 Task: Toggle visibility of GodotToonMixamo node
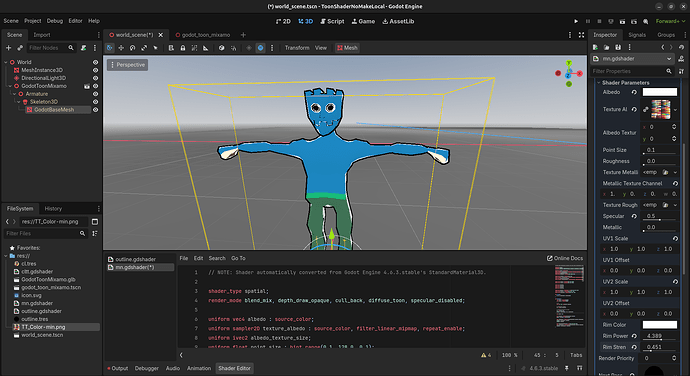pyautogui.click(x=95, y=86)
